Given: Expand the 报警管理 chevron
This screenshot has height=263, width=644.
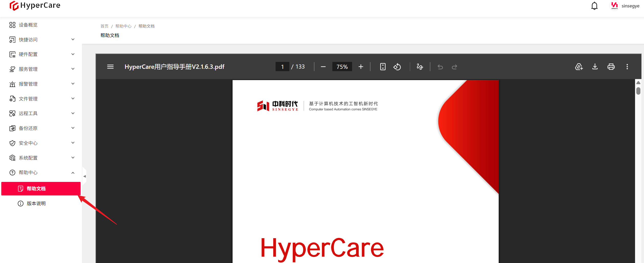Looking at the screenshot, I should pyautogui.click(x=73, y=84).
